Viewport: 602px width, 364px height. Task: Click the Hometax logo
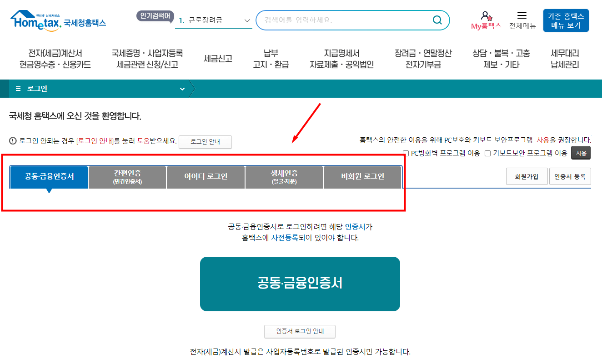coord(59,19)
